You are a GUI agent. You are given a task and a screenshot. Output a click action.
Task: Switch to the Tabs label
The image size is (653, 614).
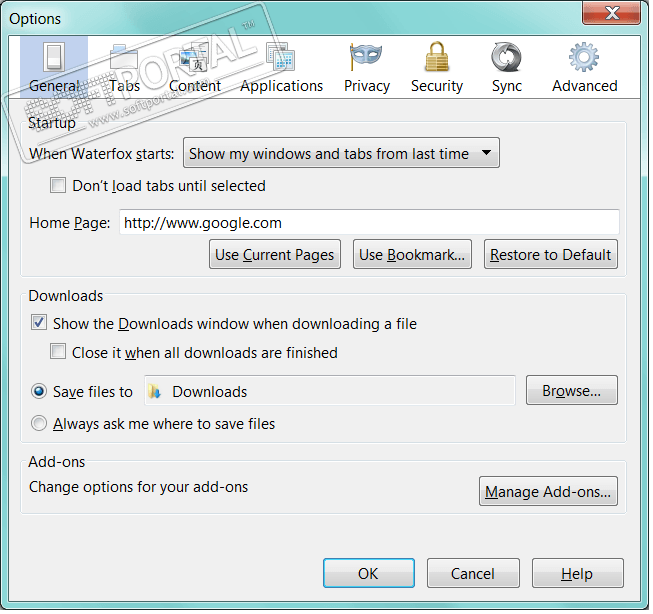[125, 86]
